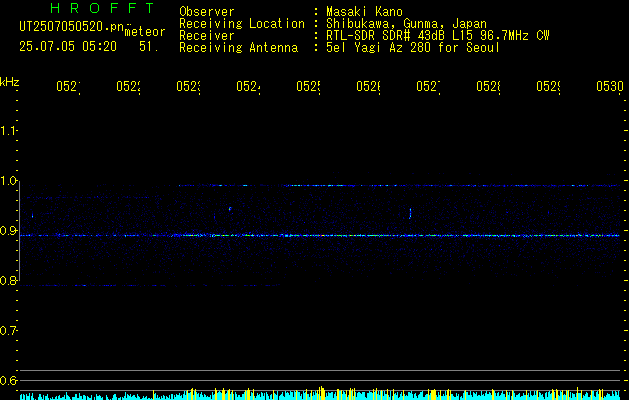Click the meteor echo blip near 0523
This screenshot has height=400, width=629.
point(230,209)
